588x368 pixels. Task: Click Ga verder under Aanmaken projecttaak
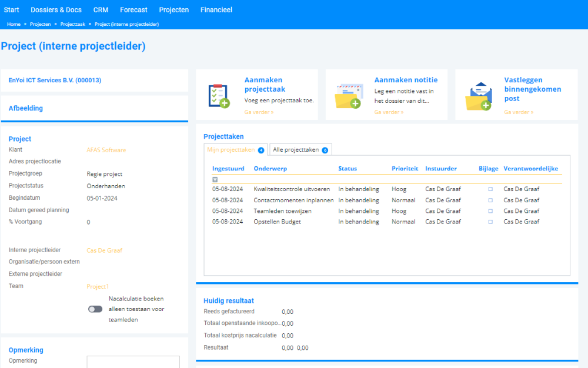(259, 112)
